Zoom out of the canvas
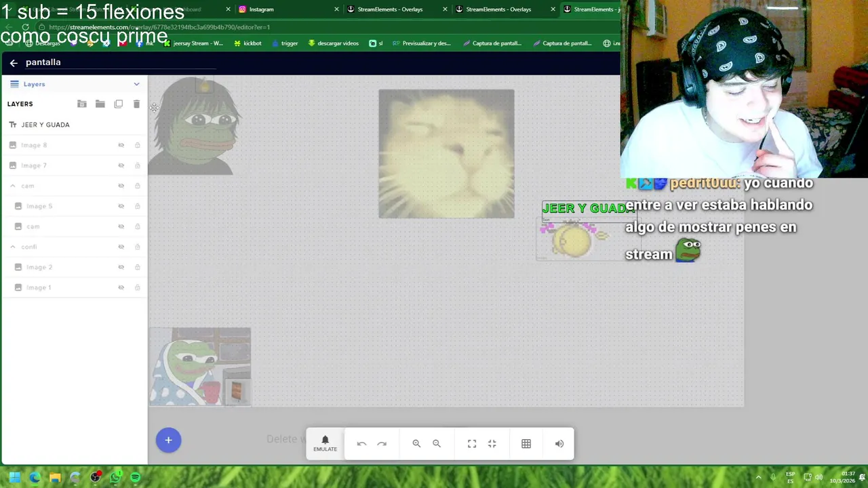868x488 pixels. point(437,444)
